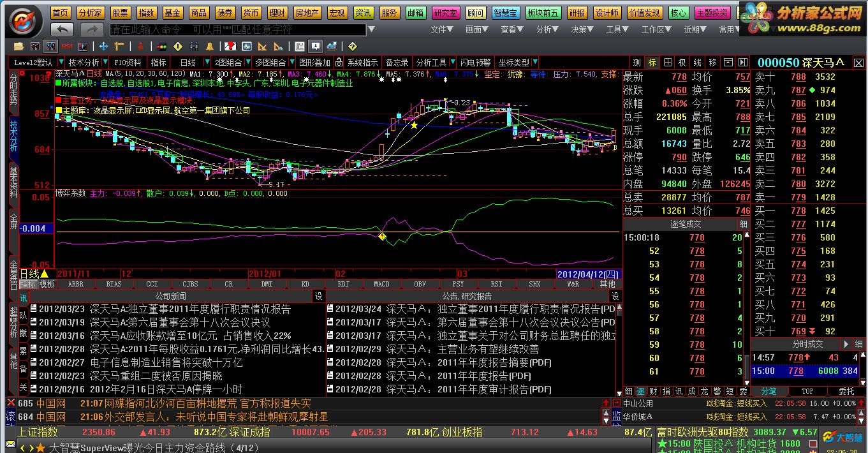Image resolution: width=868 pixels, height=453 pixels.
Task: Click the 闪电预警 button
Action: click(475, 63)
